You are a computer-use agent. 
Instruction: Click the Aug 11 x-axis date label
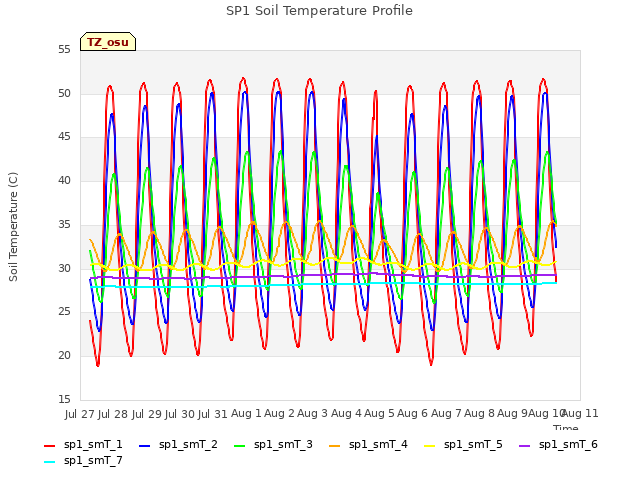pyautogui.click(x=580, y=413)
